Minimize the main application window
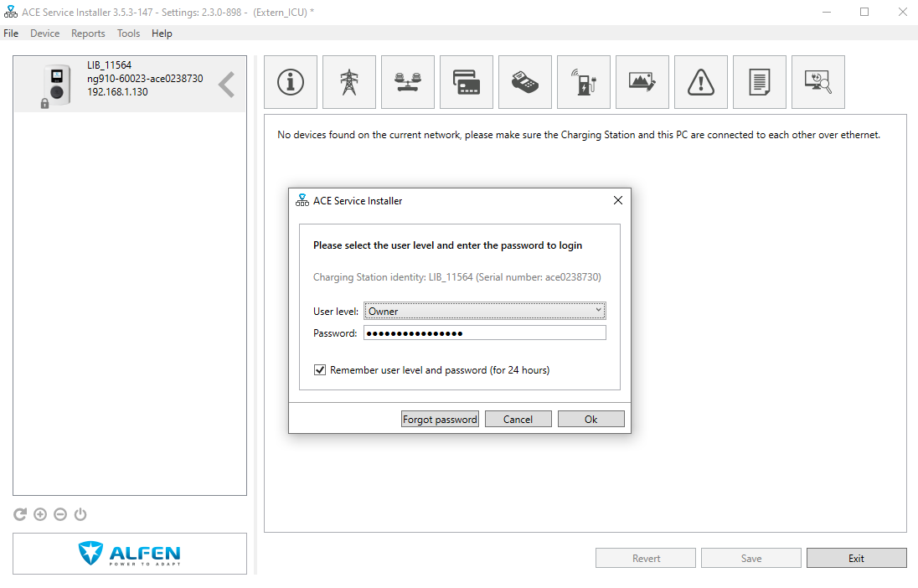 827,12
